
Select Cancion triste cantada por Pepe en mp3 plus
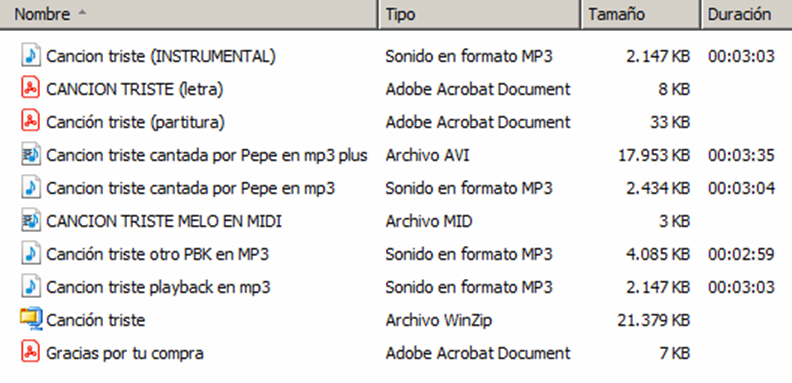click(207, 155)
